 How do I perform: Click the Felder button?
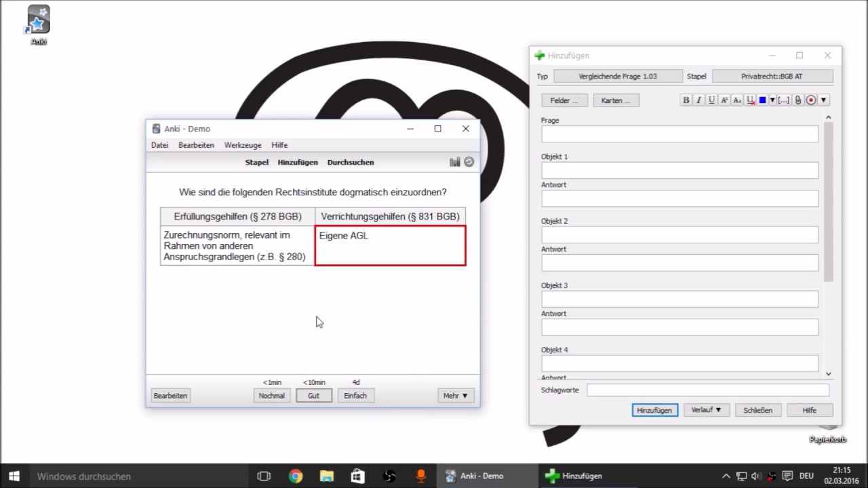coord(564,100)
